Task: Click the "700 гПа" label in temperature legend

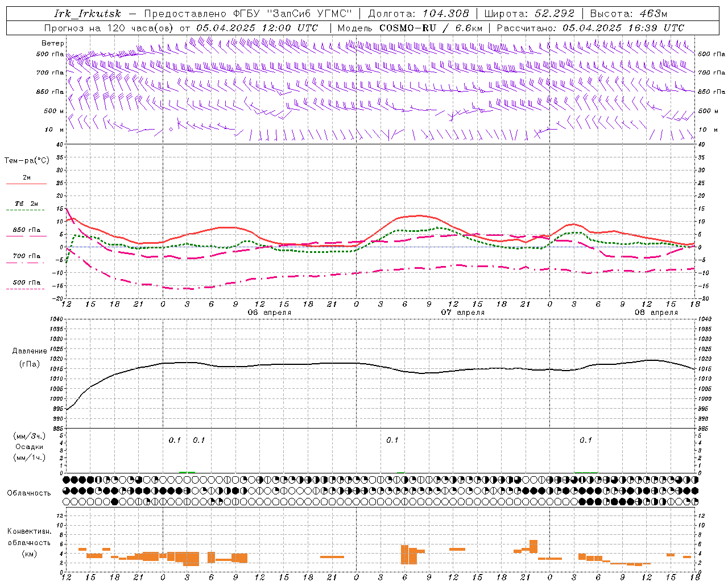Action: click(27, 256)
